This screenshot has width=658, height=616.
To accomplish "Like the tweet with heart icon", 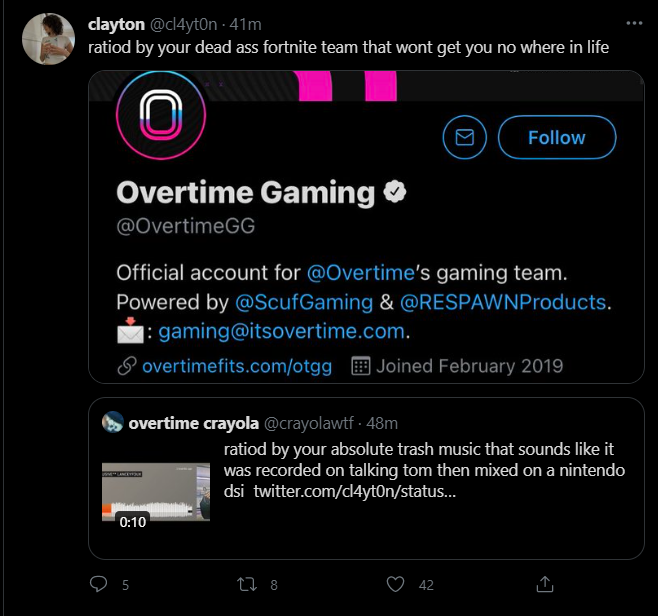I will (396, 583).
